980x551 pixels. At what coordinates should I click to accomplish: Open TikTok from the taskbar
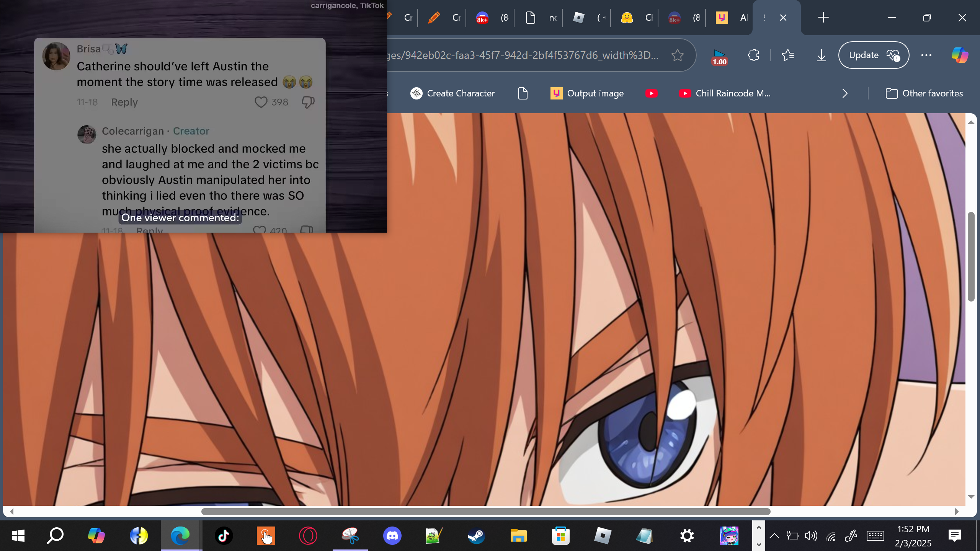(x=224, y=536)
